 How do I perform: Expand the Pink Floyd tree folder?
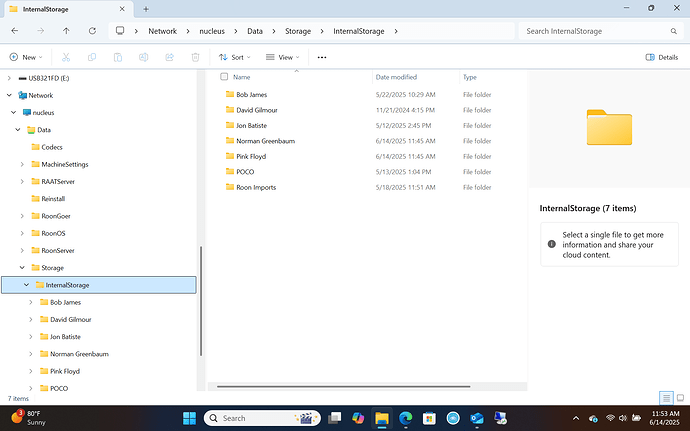pos(31,371)
